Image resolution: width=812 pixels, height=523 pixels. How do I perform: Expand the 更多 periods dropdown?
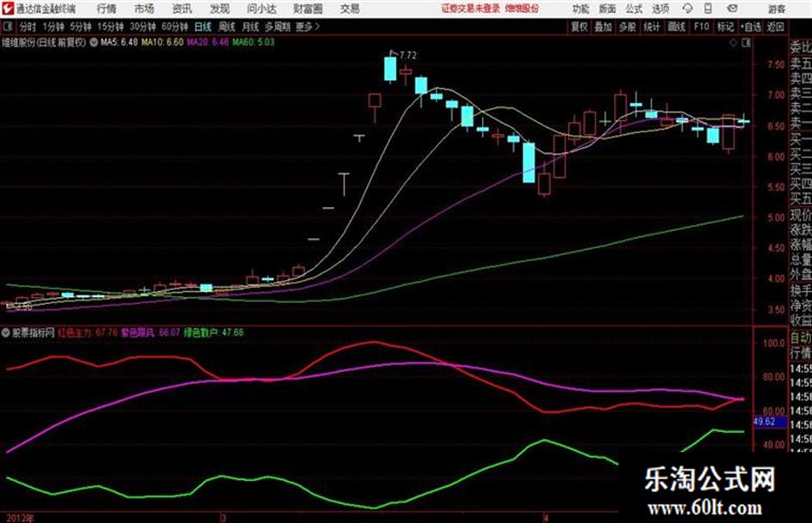(308, 27)
